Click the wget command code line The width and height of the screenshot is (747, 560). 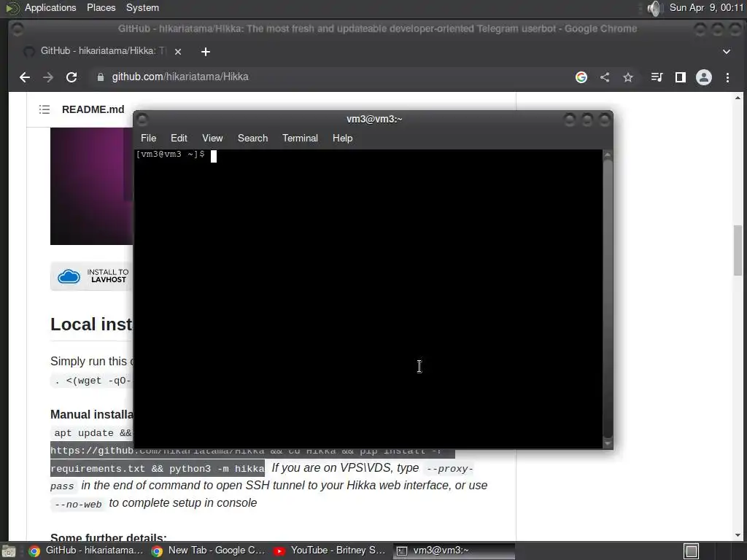pos(93,381)
